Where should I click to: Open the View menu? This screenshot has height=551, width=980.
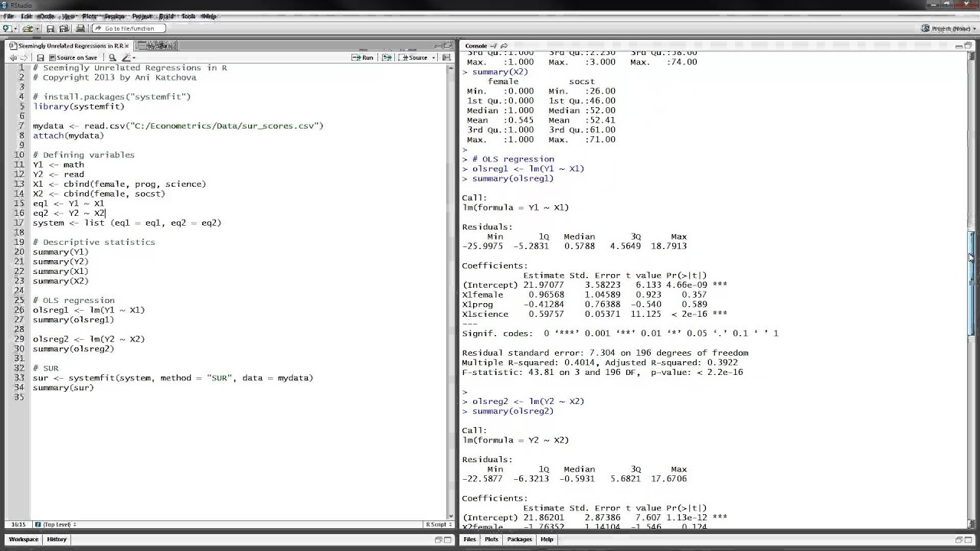[69, 16]
